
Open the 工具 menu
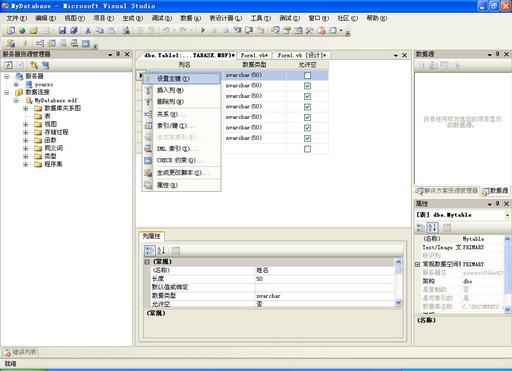[x=260, y=18]
